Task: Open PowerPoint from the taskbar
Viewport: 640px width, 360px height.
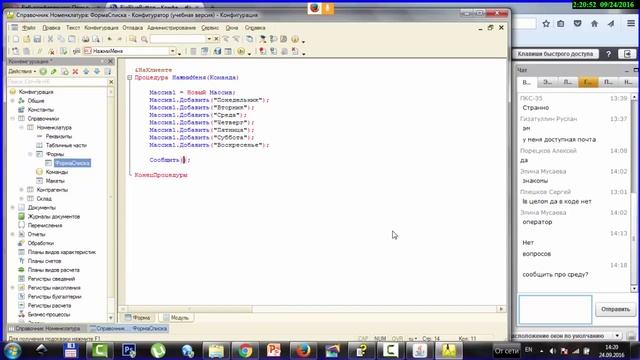Action: tap(274, 351)
